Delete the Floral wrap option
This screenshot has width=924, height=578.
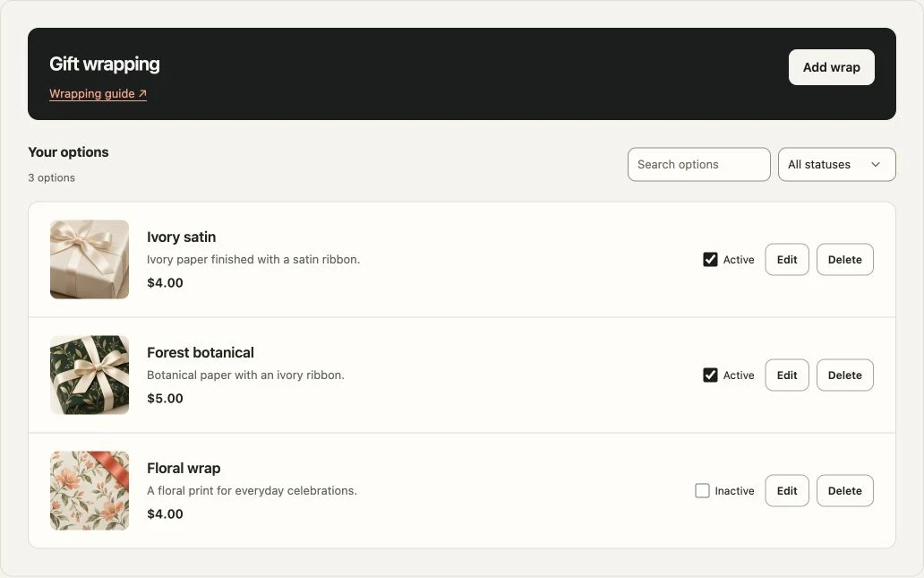click(845, 491)
